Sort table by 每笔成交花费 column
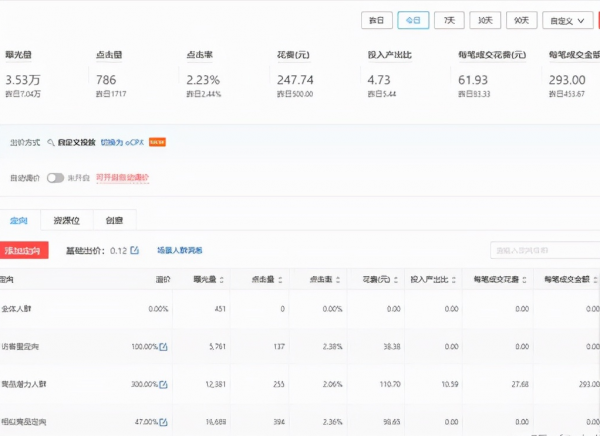The image size is (600, 436). point(524,280)
